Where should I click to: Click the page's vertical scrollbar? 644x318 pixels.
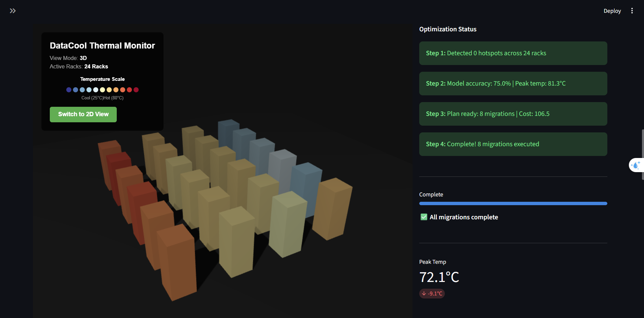coord(643,155)
